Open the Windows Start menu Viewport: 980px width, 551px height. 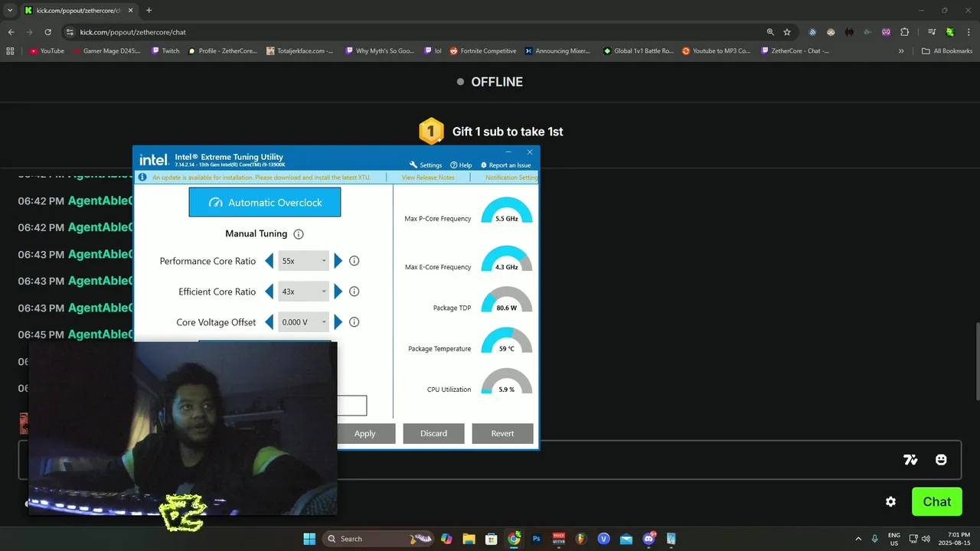click(x=309, y=539)
